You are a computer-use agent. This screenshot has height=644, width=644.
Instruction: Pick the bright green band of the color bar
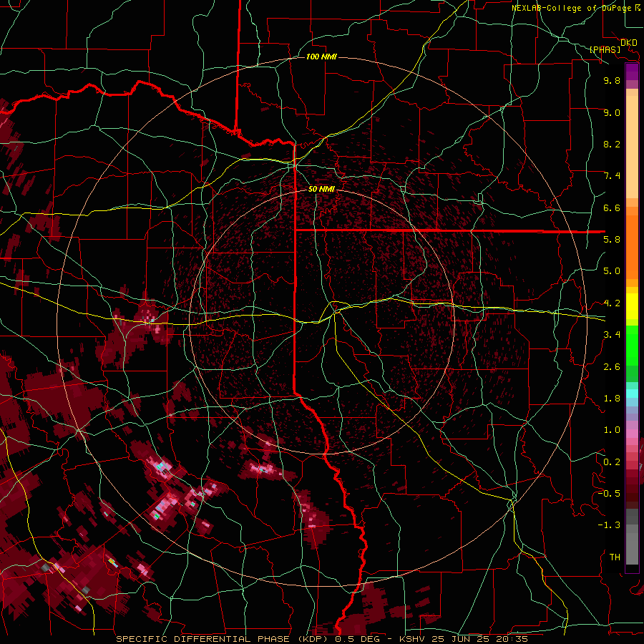632,345
